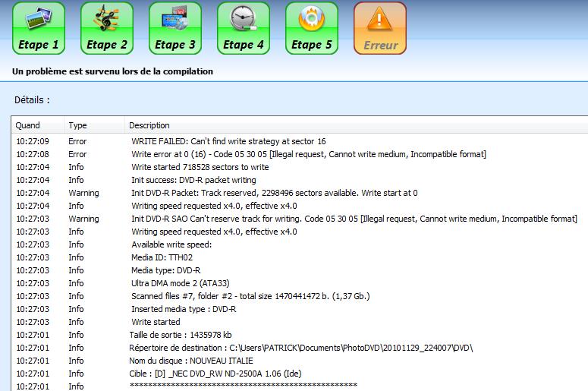
Task: Click the Etape 1 photos step icon
Action: tap(39, 28)
